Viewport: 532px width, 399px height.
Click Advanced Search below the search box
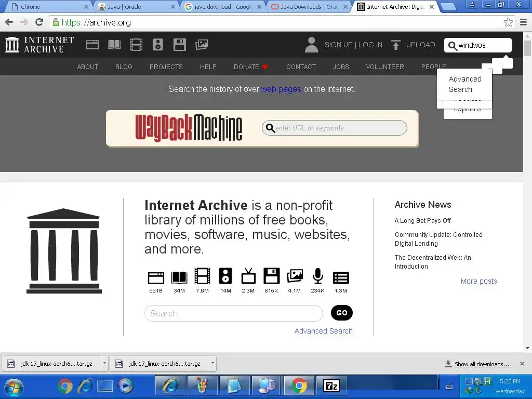tap(323, 331)
